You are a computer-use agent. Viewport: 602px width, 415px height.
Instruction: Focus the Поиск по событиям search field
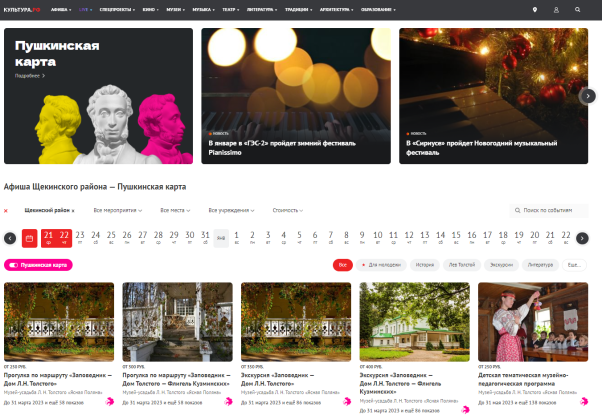[549, 210]
